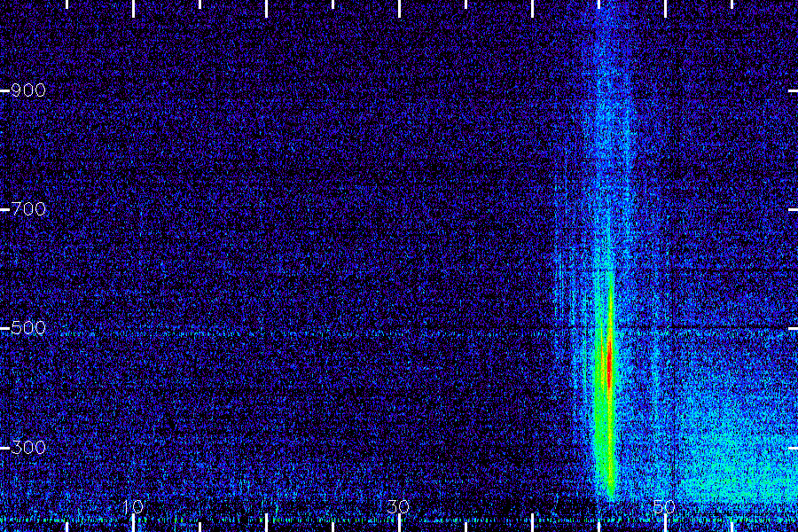
Task: Click the 50 time axis label
Action: (x=664, y=507)
